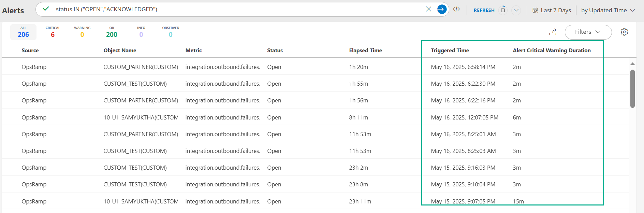This screenshot has height=213, width=644.
Task: Click OpsRamp source in the 1h 20m row
Action: [34, 67]
